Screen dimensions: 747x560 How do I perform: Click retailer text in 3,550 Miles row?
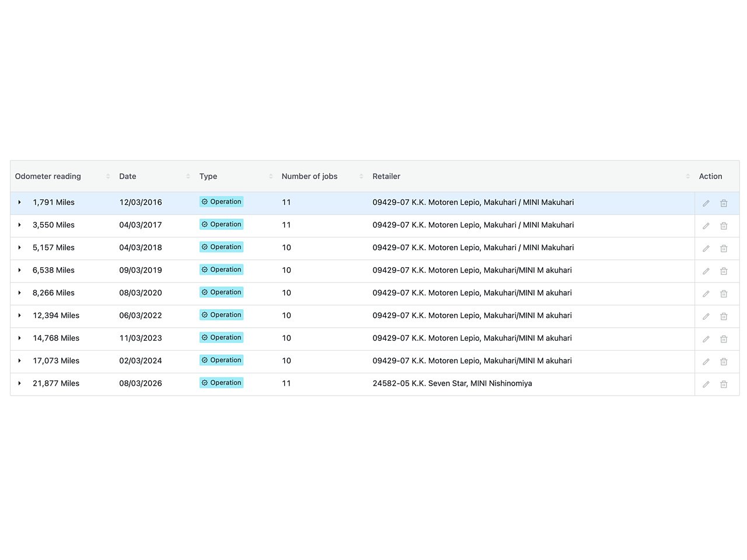point(473,225)
